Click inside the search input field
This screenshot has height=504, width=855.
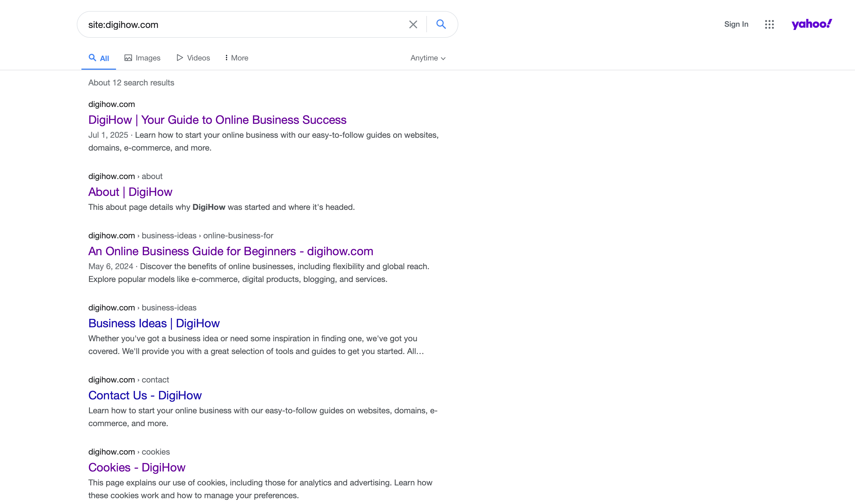238,24
